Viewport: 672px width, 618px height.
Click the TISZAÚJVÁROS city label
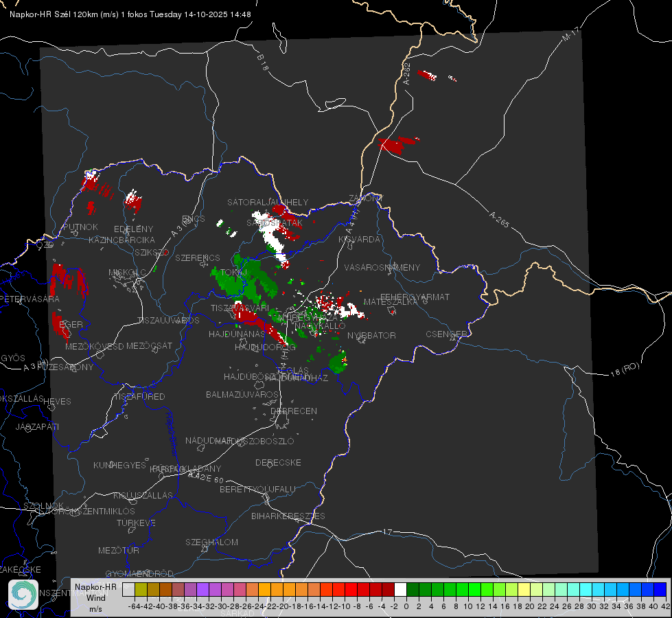tap(168, 321)
